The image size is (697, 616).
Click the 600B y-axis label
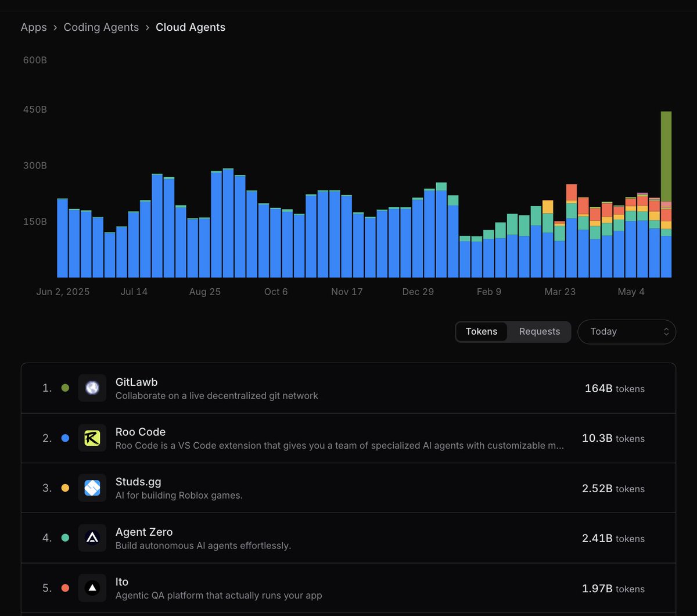(x=35, y=60)
